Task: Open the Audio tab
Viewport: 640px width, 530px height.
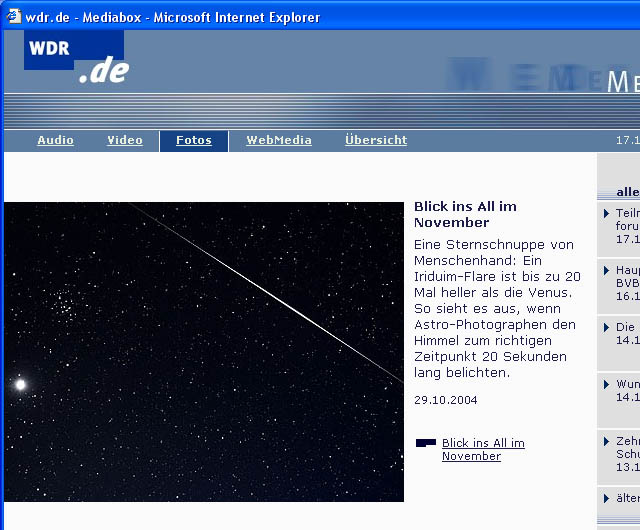Action: (x=56, y=140)
